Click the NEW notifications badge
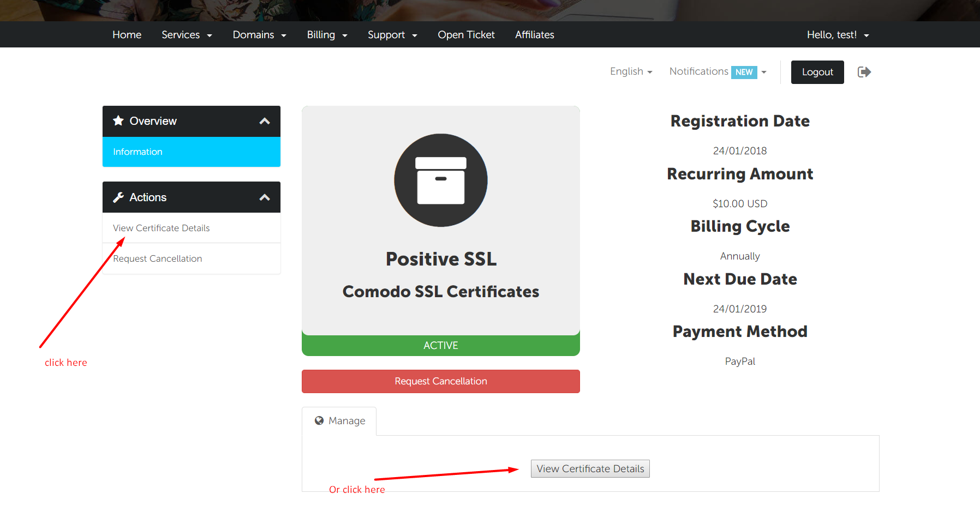The width and height of the screenshot is (980, 506). tap(744, 72)
